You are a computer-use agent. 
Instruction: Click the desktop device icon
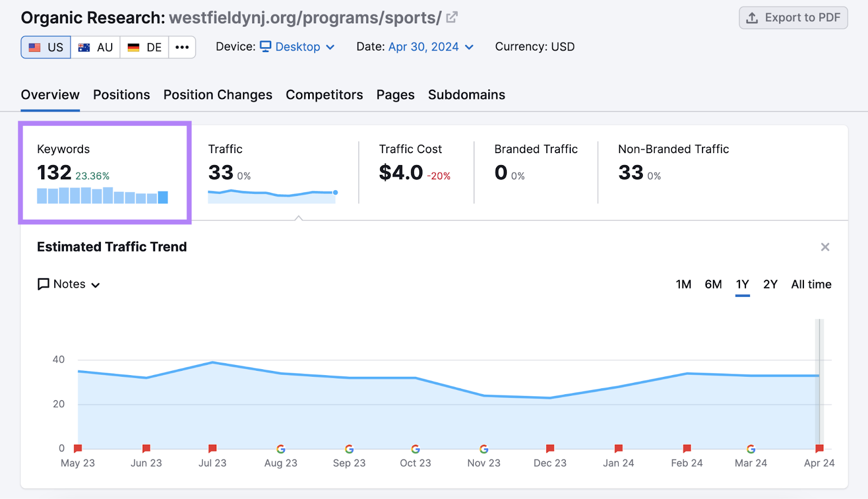pos(265,47)
